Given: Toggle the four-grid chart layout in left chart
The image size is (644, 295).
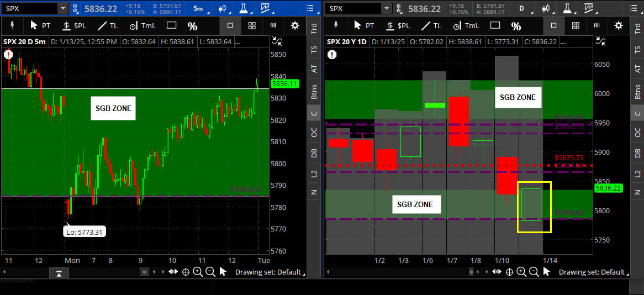Looking at the screenshot, I should click(x=252, y=26).
